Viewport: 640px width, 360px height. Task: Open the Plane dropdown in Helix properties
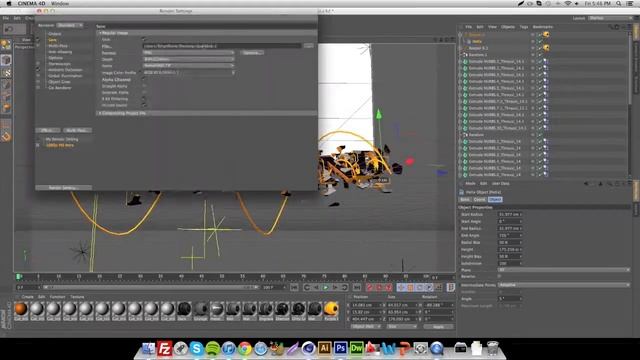[564, 270]
